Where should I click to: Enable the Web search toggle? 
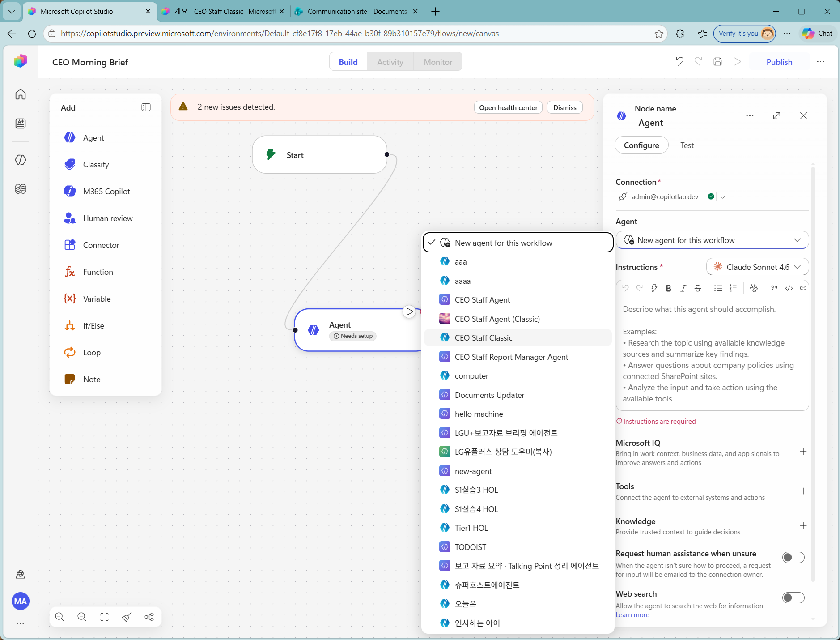(x=793, y=598)
